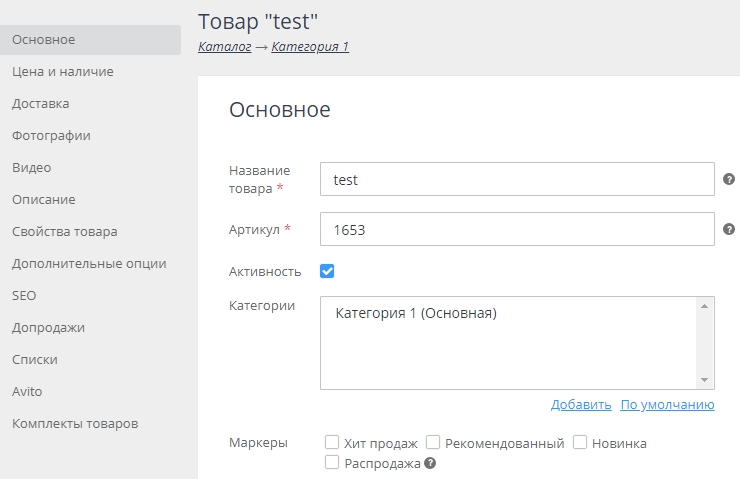Image resolution: width=740 pixels, height=479 pixels.
Task: Open the SEO sidebar section
Action: [x=24, y=296]
